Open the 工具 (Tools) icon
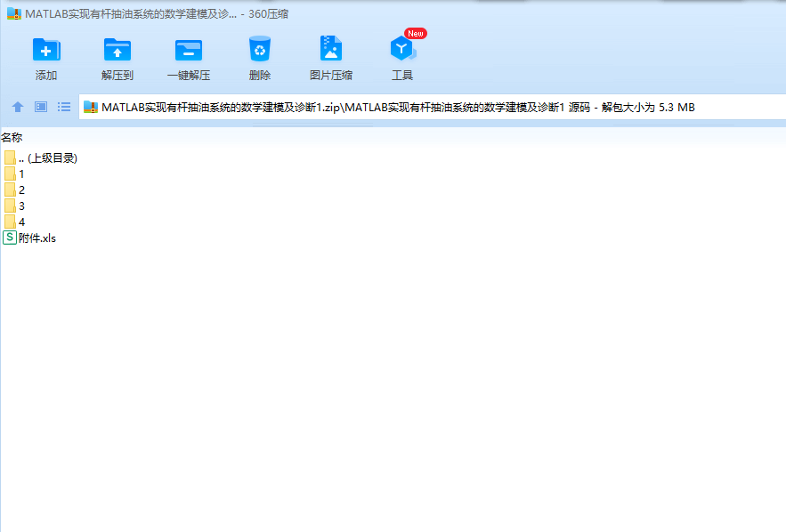Image resolution: width=786 pixels, height=532 pixels. tap(402, 49)
